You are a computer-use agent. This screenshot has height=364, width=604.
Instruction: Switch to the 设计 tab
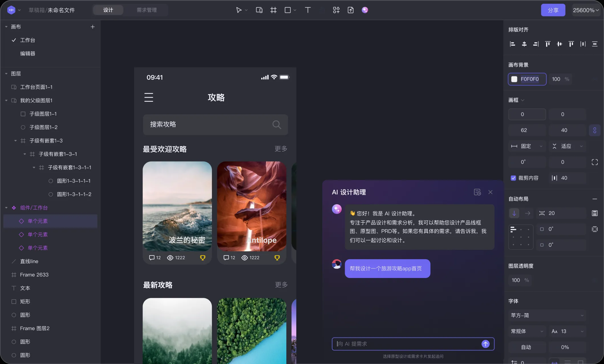point(108,10)
